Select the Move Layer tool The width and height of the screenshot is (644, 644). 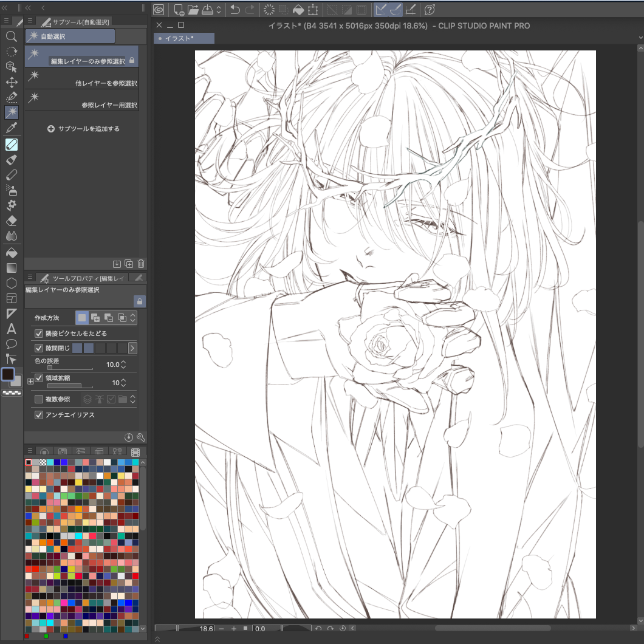point(11,82)
